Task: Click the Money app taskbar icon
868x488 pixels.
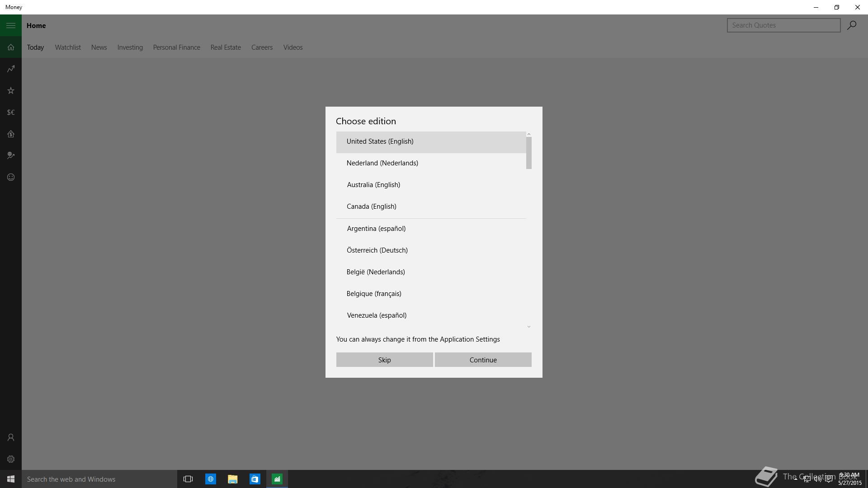Action: [277, 479]
